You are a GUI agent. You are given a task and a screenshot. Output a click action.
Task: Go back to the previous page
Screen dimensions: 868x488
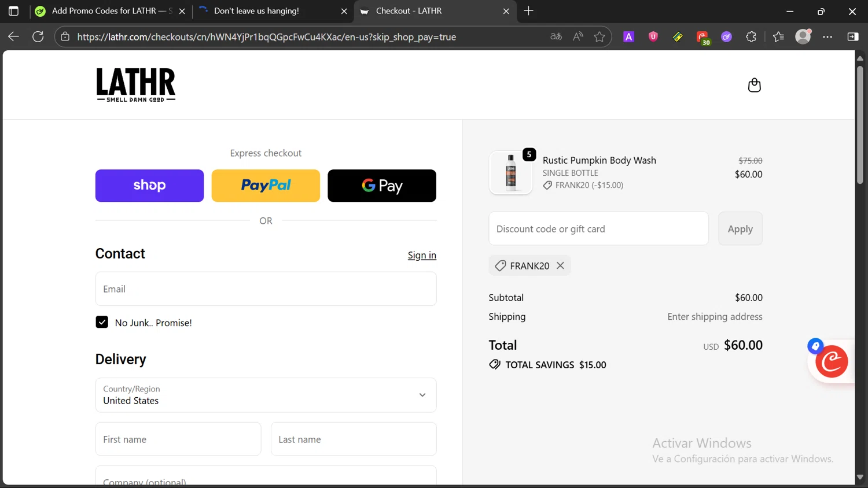click(x=13, y=36)
